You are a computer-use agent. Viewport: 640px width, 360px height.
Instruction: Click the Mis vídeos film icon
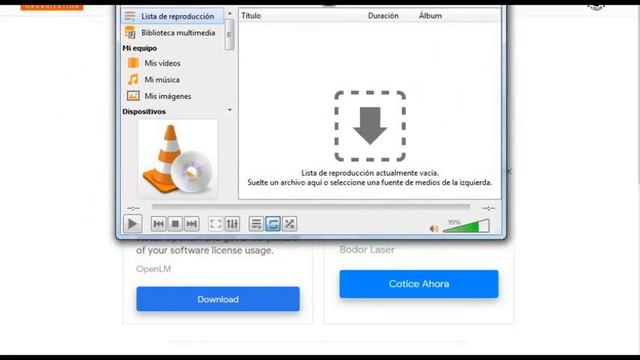pos(133,63)
